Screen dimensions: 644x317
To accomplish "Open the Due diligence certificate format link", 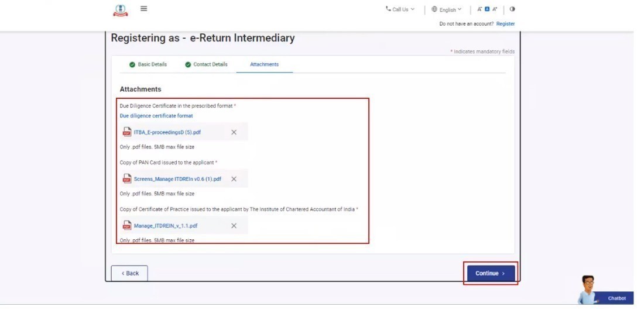I will click(156, 116).
